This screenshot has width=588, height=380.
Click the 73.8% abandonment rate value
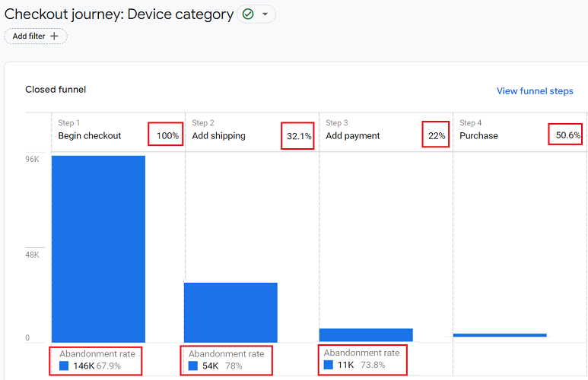(x=373, y=365)
